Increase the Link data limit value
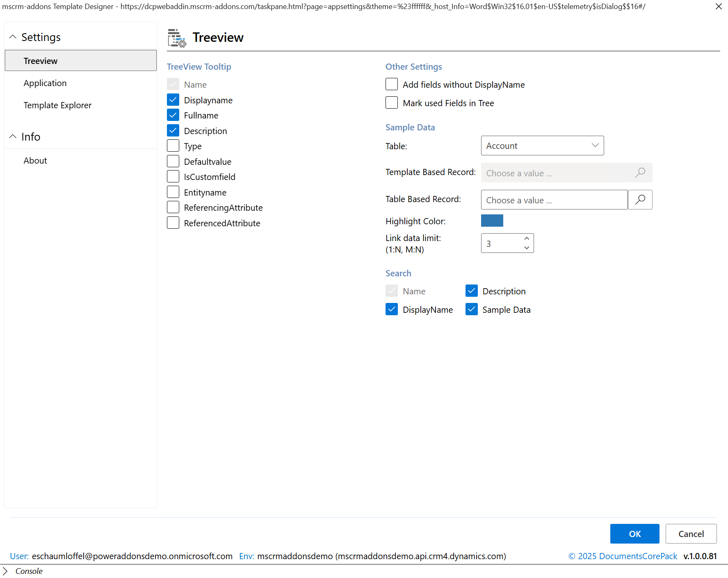This screenshot has height=578, width=728. pos(527,239)
